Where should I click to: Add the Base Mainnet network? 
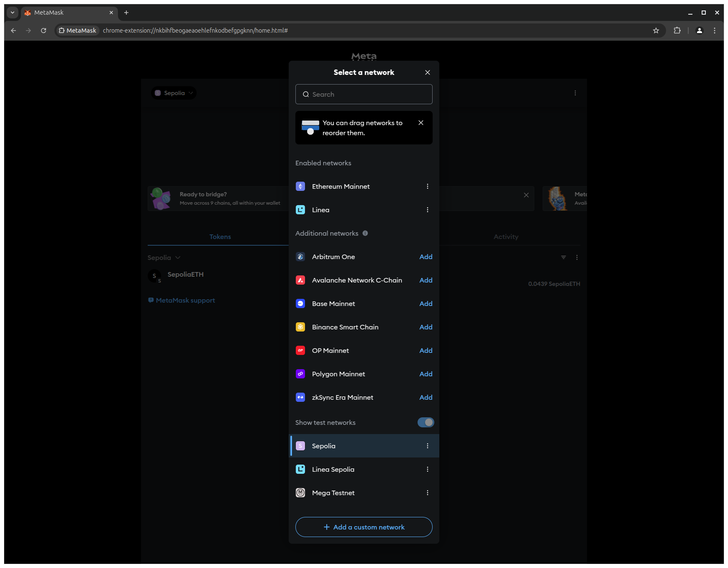click(426, 303)
